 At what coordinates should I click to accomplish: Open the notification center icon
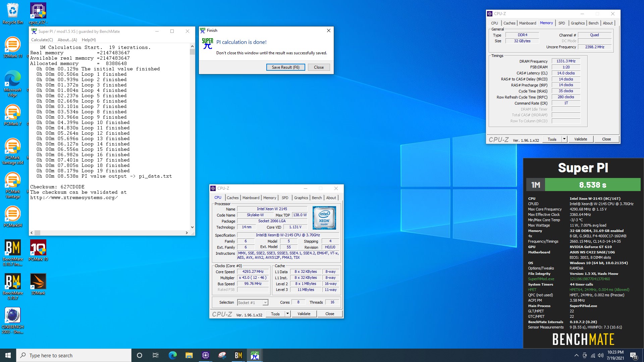634,355
